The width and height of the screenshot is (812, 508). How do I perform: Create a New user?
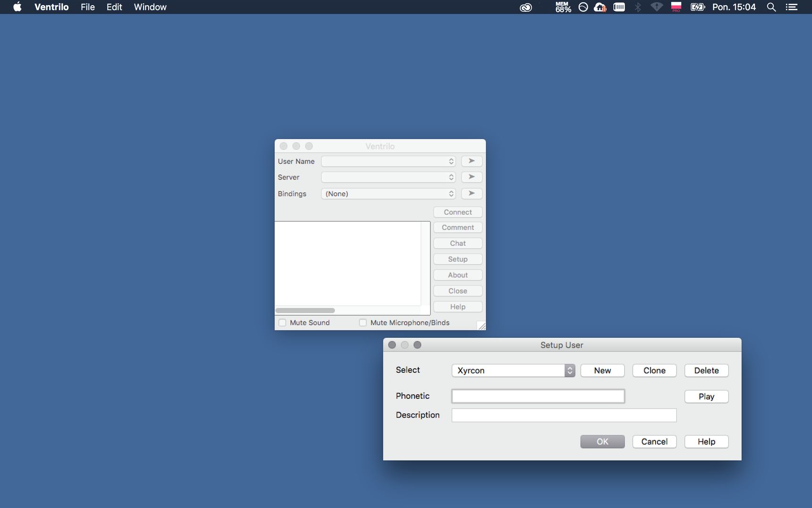(602, 370)
